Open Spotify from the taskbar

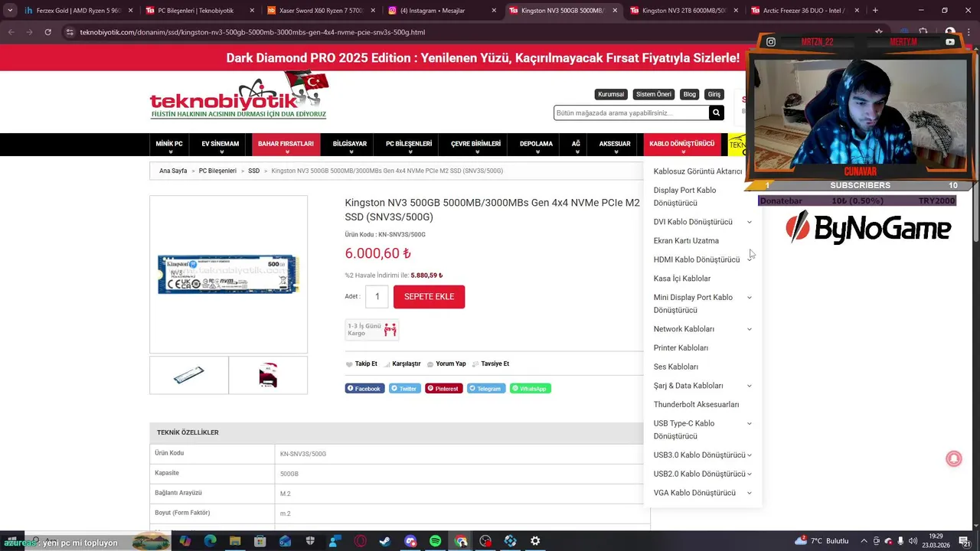coord(435,541)
